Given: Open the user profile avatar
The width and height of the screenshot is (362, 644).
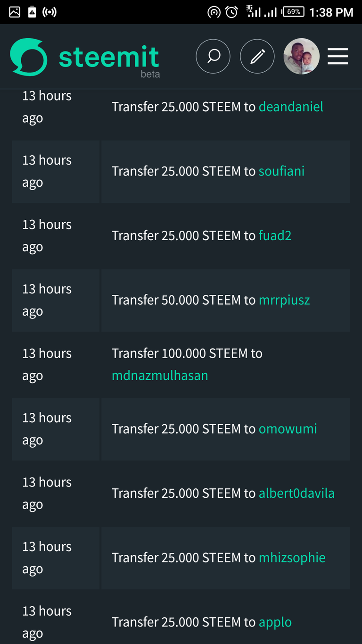Looking at the screenshot, I should 301,57.
